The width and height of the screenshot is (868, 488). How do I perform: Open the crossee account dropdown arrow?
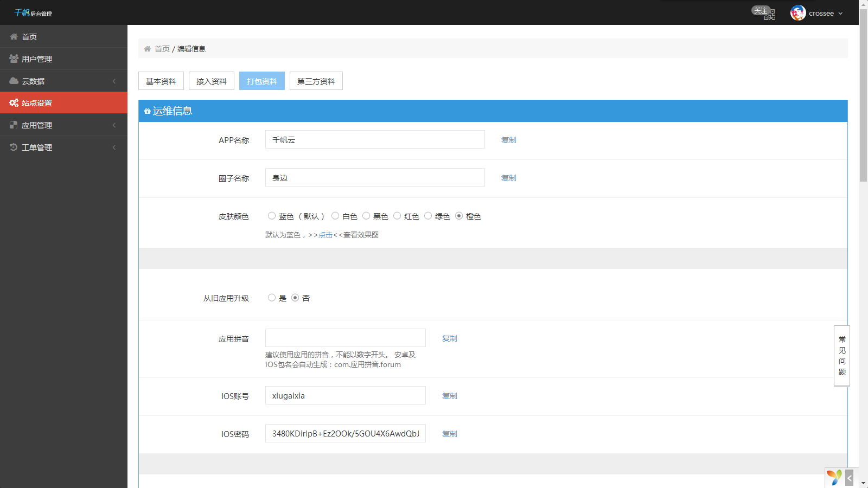click(x=840, y=14)
